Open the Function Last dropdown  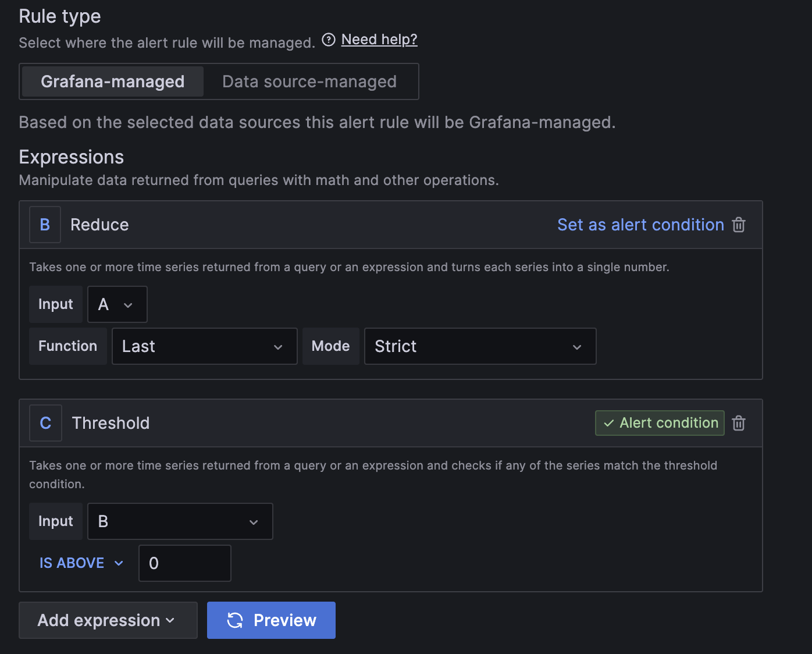[x=205, y=346]
